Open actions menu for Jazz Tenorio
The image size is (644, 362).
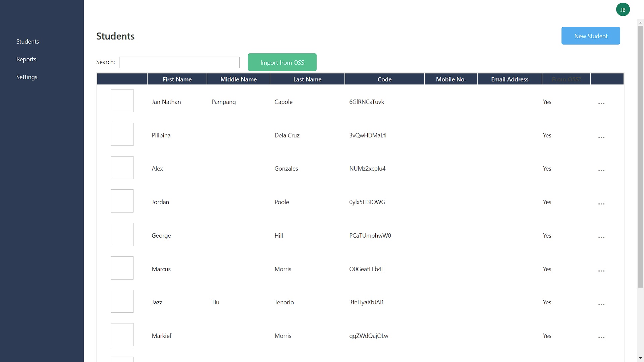click(601, 304)
